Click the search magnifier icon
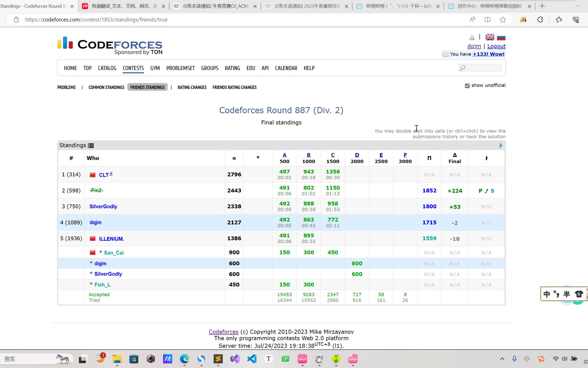Image resolution: width=588 pixels, height=368 pixels. pyautogui.click(x=462, y=68)
